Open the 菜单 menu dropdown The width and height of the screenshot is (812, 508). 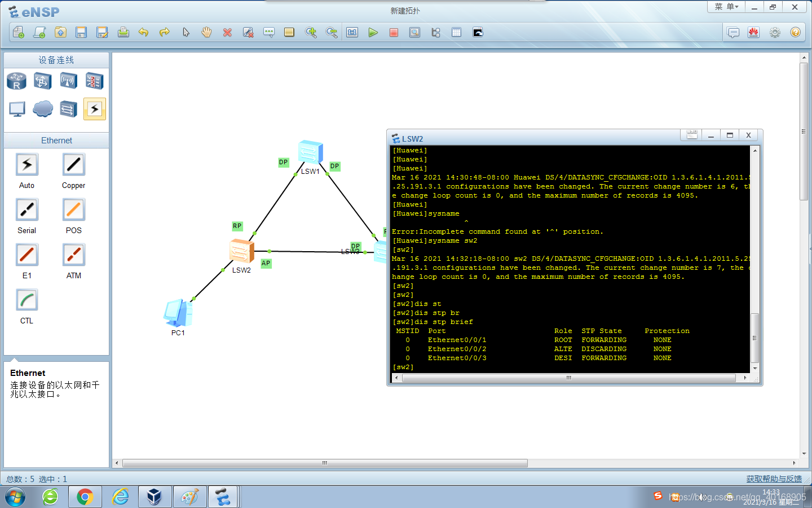coord(726,7)
